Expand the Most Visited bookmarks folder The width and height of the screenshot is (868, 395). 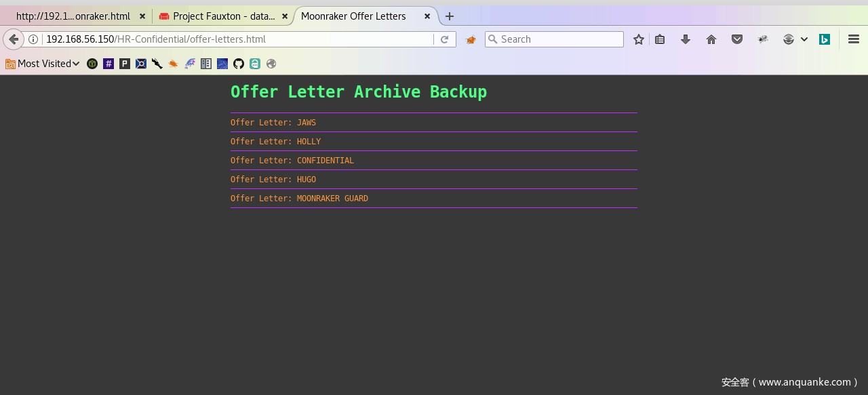(x=43, y=64)
